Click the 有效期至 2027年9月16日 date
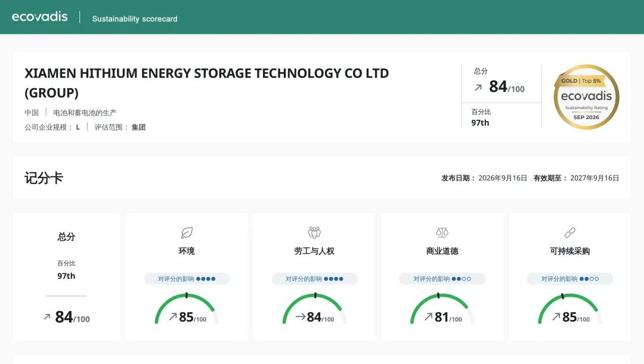The width and height of the screenshot is (644, 364). point(576,178)
